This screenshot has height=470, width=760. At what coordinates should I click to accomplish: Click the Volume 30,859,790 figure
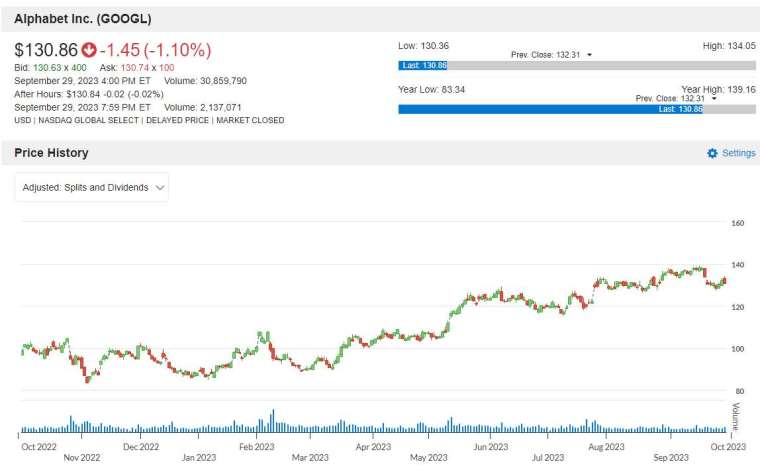tap(206, 81)
